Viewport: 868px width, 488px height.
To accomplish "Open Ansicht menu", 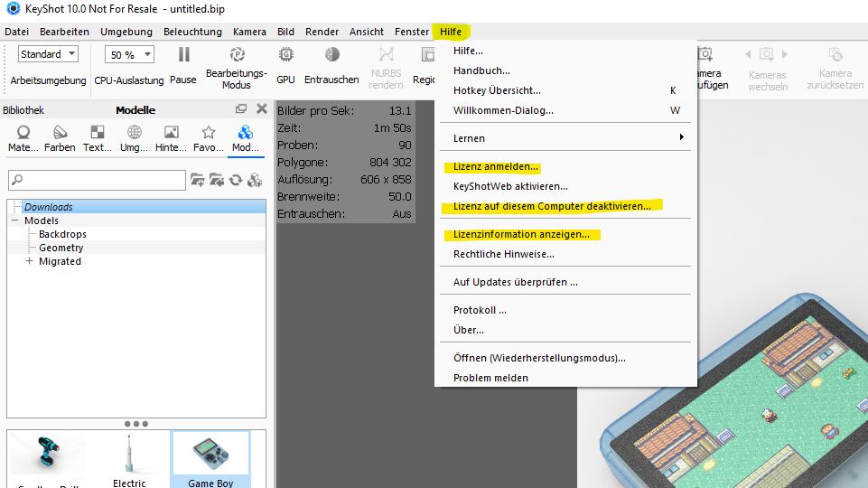I will click(367, 32).
